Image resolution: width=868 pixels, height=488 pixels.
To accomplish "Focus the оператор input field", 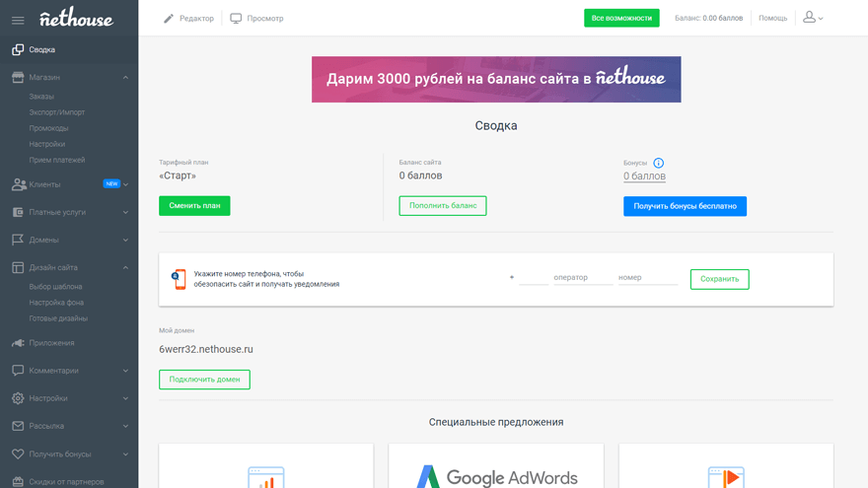I will click(583, 278).
